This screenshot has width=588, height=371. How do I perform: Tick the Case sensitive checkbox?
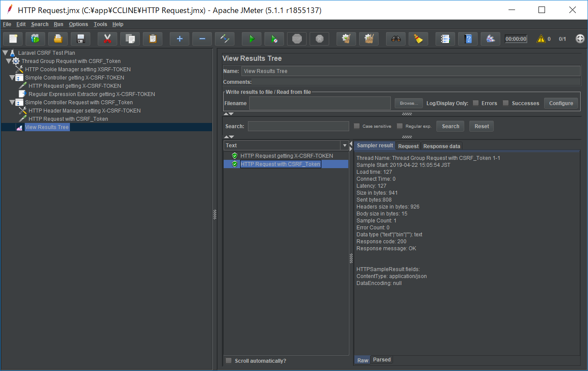pyautogui.click(x=357, y=126)
